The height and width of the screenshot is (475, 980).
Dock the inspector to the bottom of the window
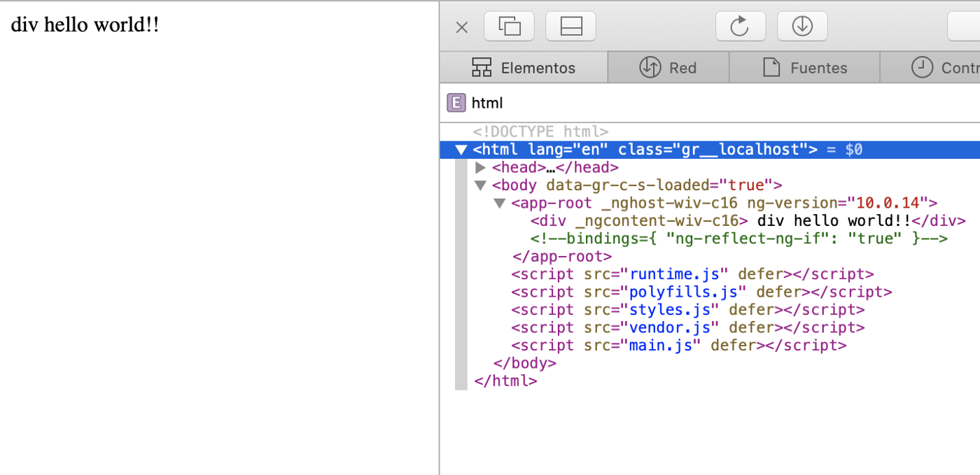click(x=570, y=27)
